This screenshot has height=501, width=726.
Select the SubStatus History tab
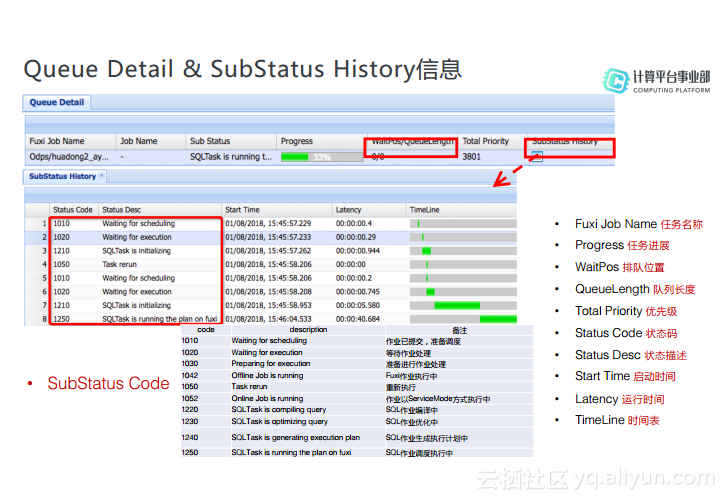pyautogui.click(x=63, y=176)
